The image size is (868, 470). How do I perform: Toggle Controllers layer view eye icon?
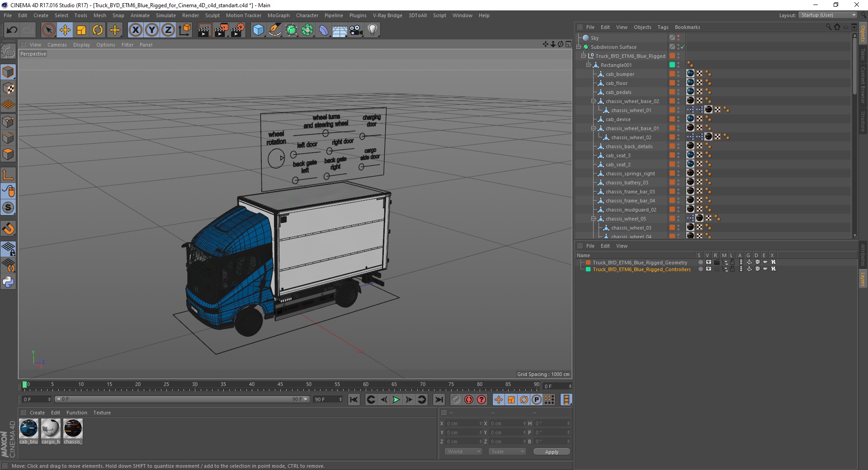(x=708, y=269)
